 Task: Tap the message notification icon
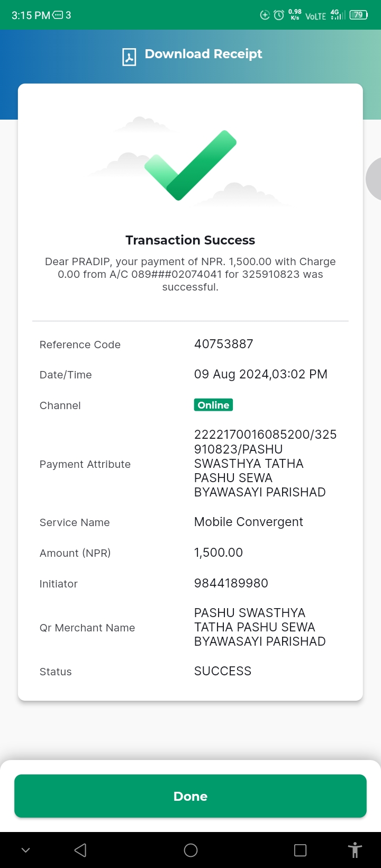(58, 15)
